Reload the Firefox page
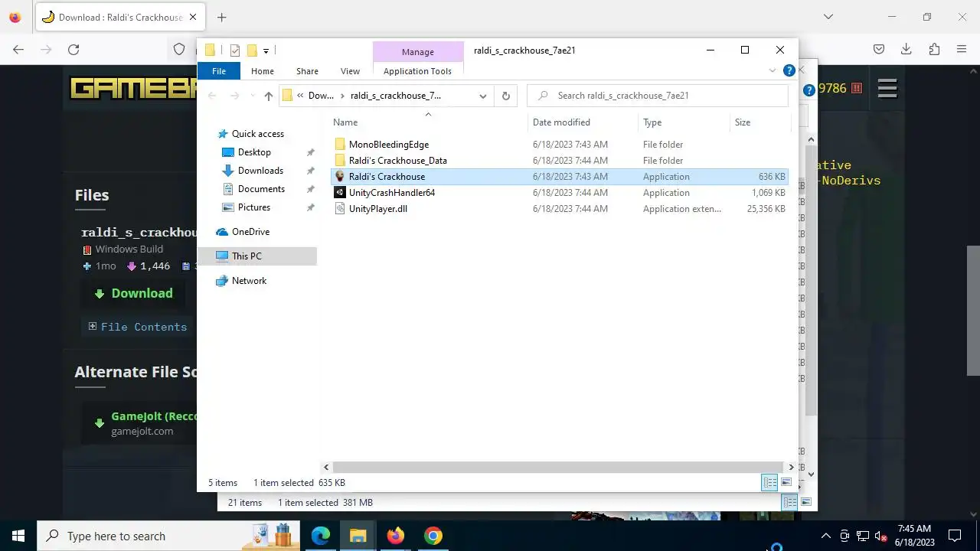This screenshot has height=551, width=980. (x=73, y=50)
